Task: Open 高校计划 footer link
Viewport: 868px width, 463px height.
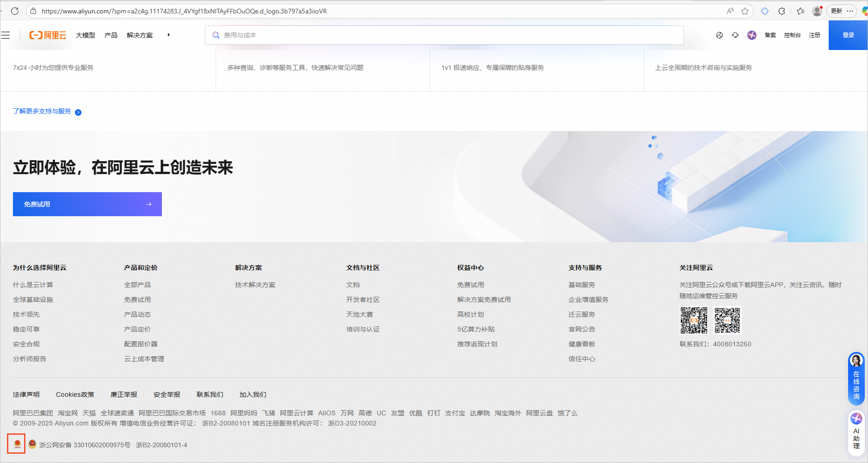Action: pos(471,314)
